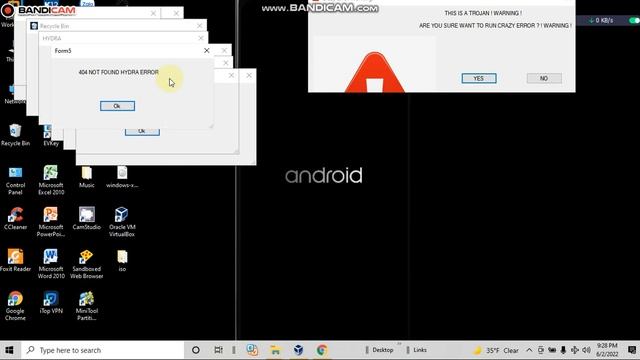Open the Desktop toolbar on the taskbar
Viewport: 640px width, 360px height.
coord(382,350)
